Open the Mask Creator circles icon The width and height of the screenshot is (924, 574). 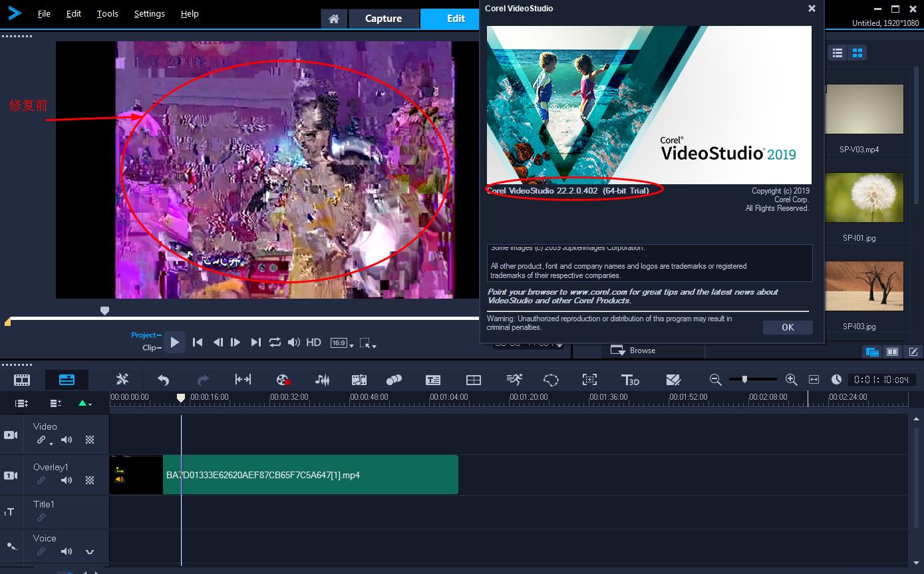coord(394,380)
